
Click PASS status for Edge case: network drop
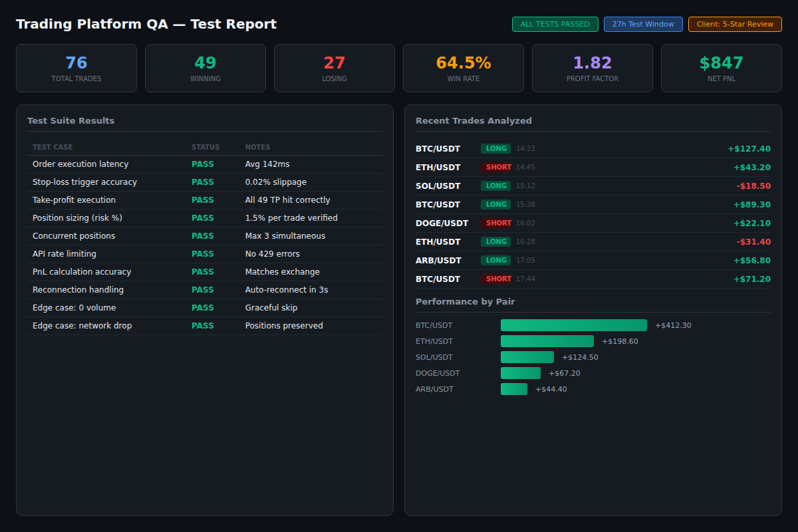[203, 326]
